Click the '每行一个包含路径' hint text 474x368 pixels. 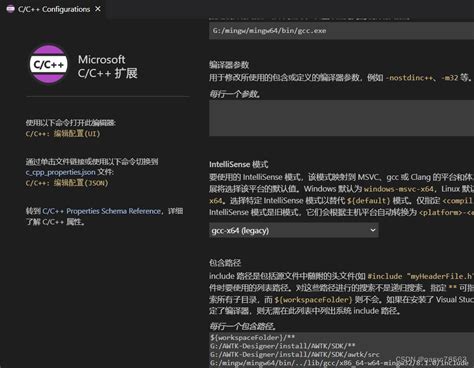tap(243, 326)
